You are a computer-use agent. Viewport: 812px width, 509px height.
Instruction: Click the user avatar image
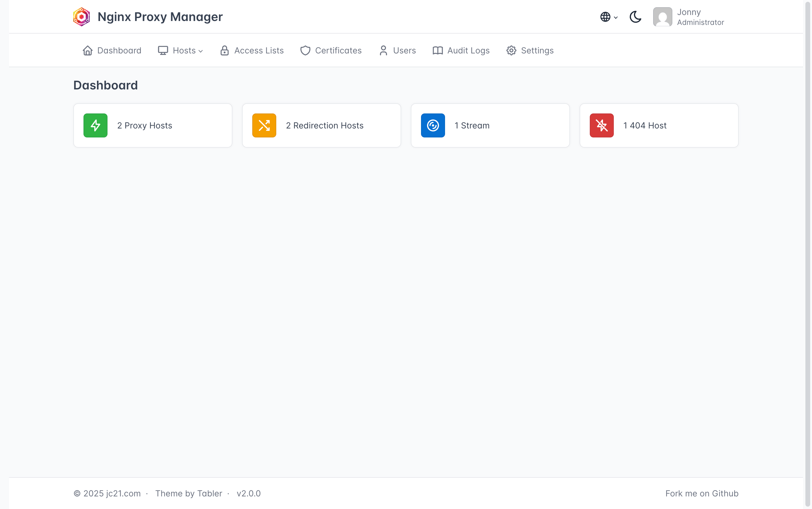662,17
